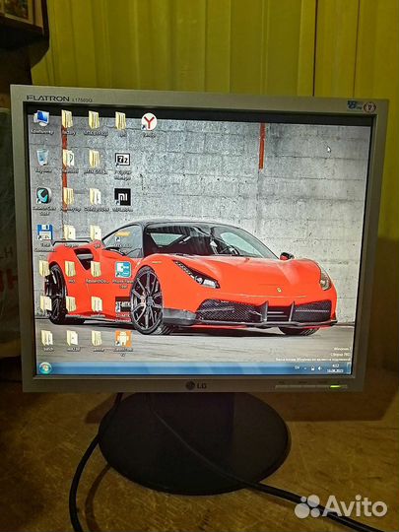Image resolution: width=399 pixels, height=532 pixels.
Task: Open the folder left of the 7-Zip shortcut
Action: (x=94, y=159)
